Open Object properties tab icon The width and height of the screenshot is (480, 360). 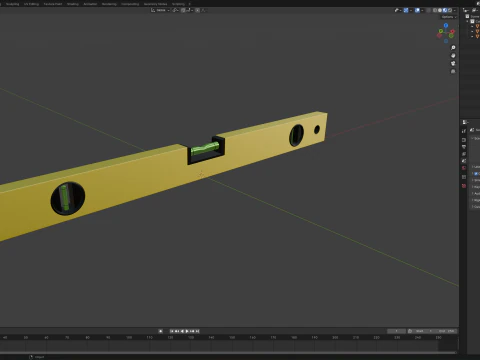click(x=464, y=177)
